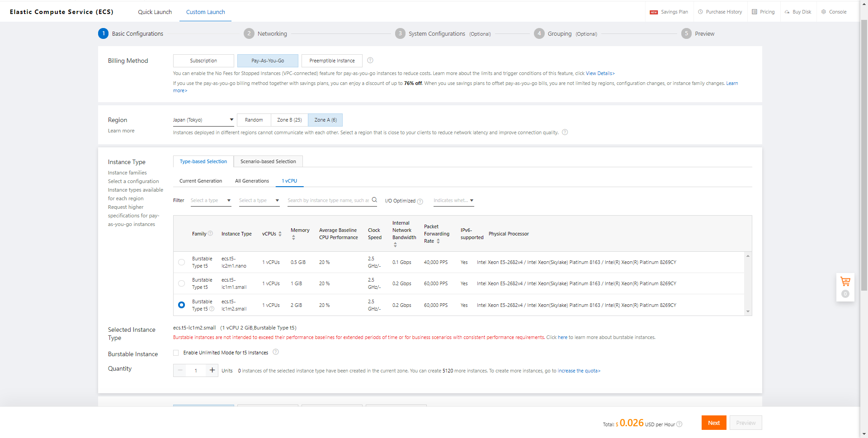Switch to Custom Launch tab
The width and height of the screenshot is (868, 438).
(205, 12)
